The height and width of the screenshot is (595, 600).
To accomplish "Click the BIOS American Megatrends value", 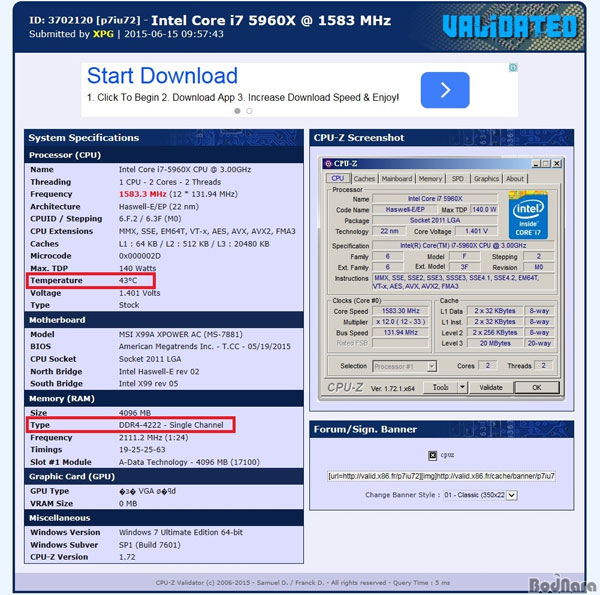I will 205,346.
